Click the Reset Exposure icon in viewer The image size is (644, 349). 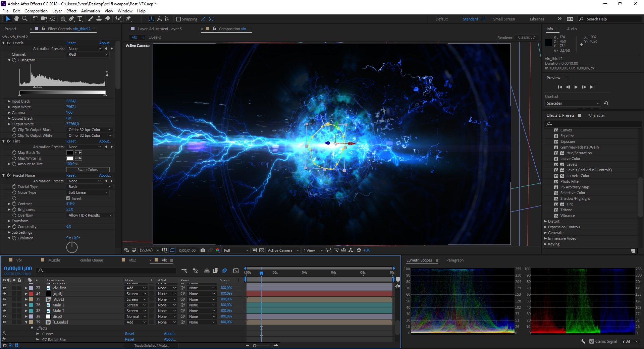coord(359,250)
